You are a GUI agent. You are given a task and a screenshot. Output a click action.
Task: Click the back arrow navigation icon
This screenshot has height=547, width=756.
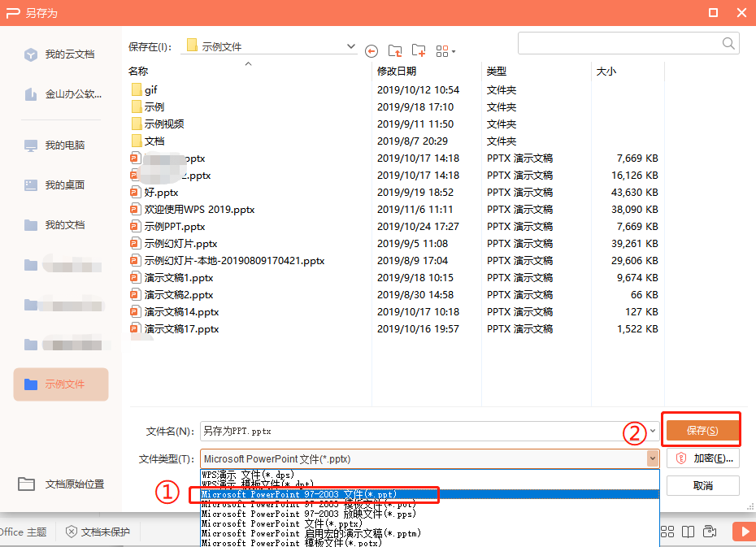coord(371,50)
